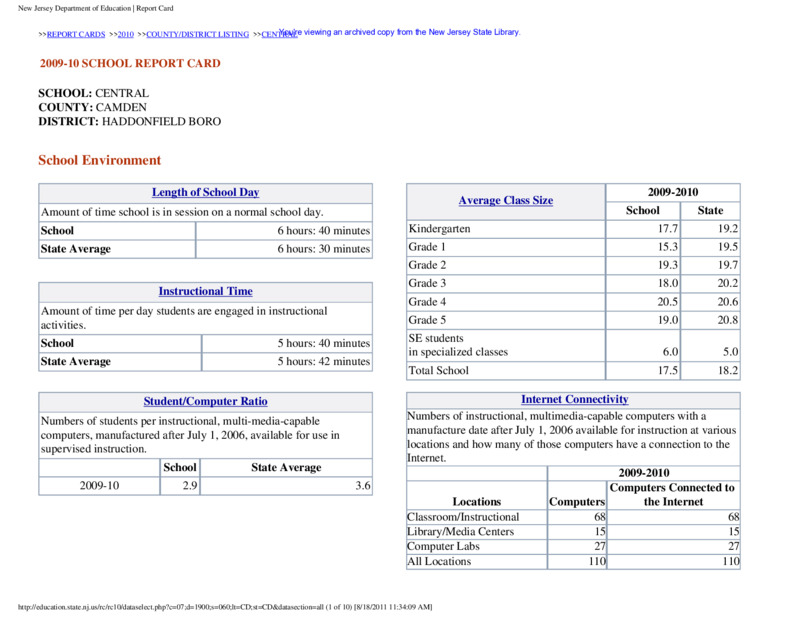Click the SE students in specialized classes label

pos(458,345)
